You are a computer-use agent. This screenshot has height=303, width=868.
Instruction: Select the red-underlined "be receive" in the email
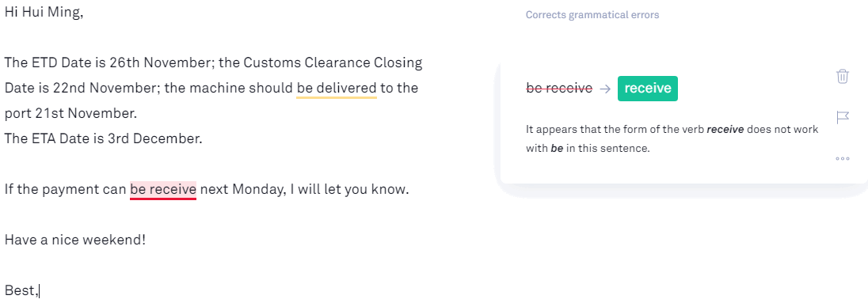(x=163, y=190)
